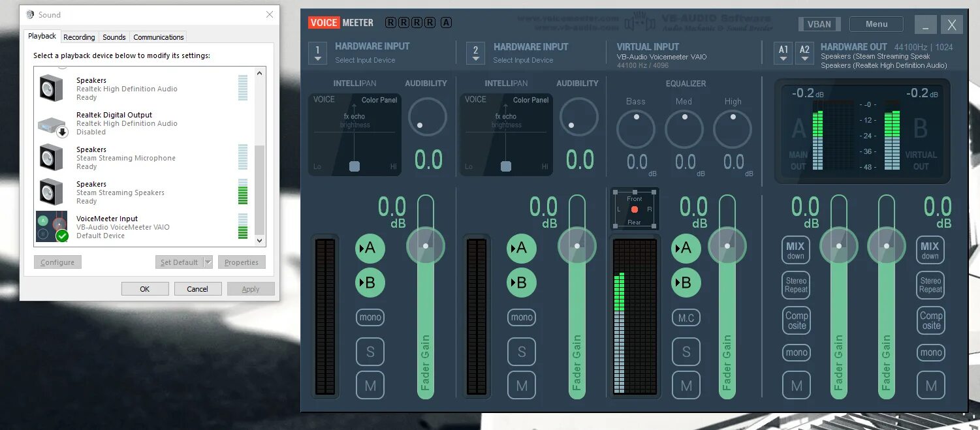980x430 pixels.
Task: Click Properties button in Sound window
Action: tap(242, 262)
